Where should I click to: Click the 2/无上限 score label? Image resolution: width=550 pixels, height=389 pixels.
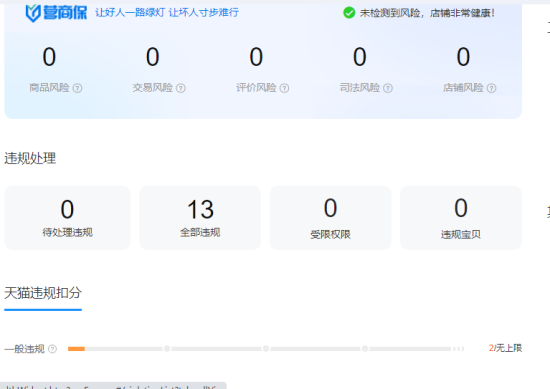(x=505, y=348)
